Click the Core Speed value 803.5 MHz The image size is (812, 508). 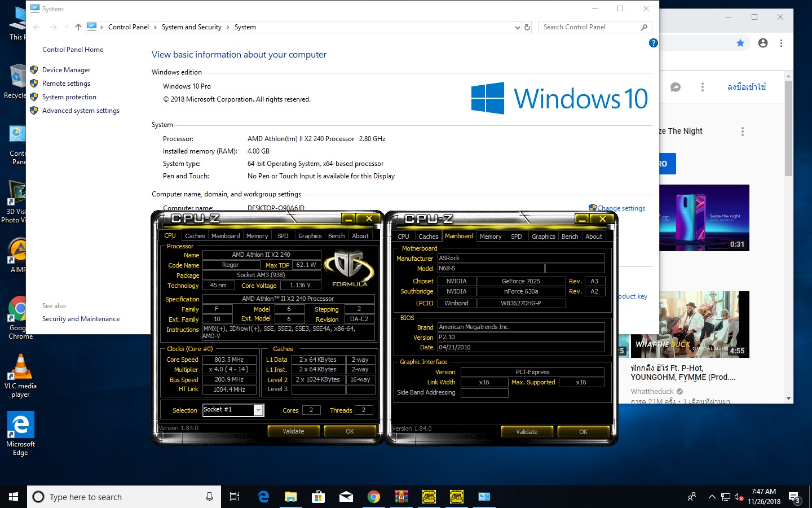(229, 360)
